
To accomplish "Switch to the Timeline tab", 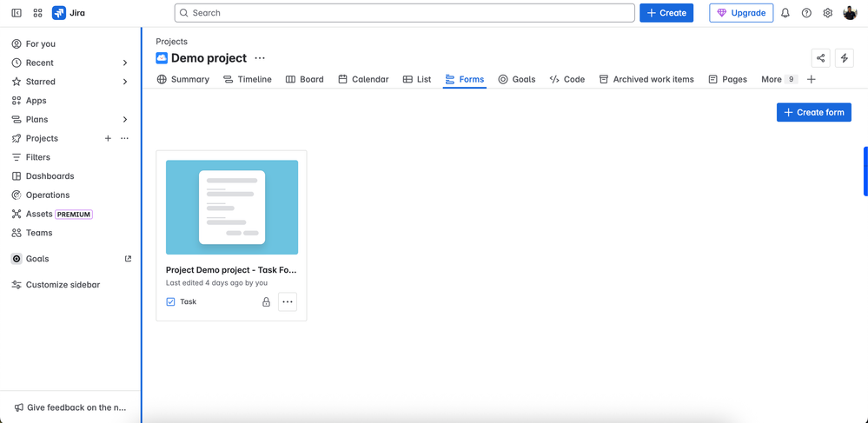I will pos(248,79).
